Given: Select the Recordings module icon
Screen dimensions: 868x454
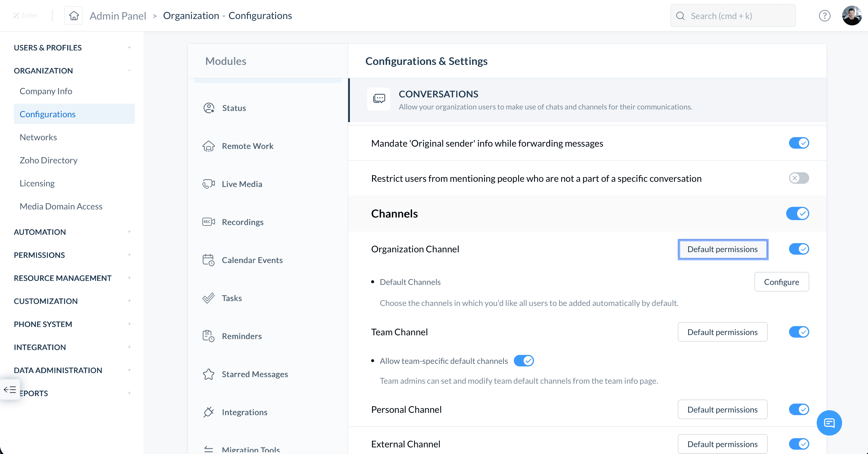Looking at the screenshot, I should tap(209, 222).
